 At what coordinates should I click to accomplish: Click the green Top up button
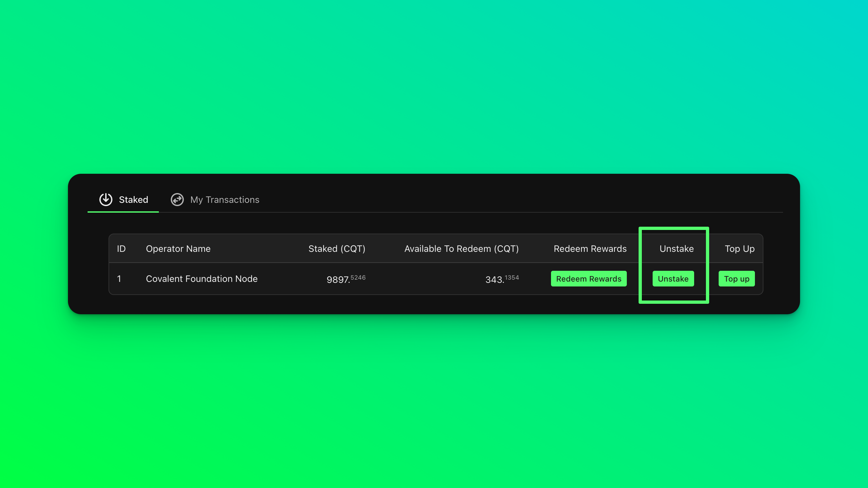[737, 279]
